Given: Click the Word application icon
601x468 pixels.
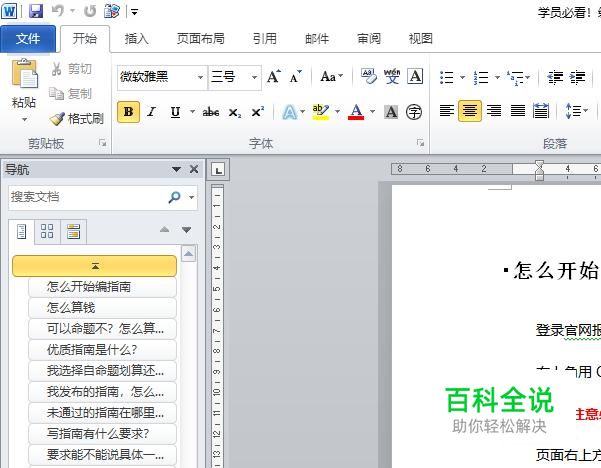Looking at the screenshot, I should tap(9, 11).
